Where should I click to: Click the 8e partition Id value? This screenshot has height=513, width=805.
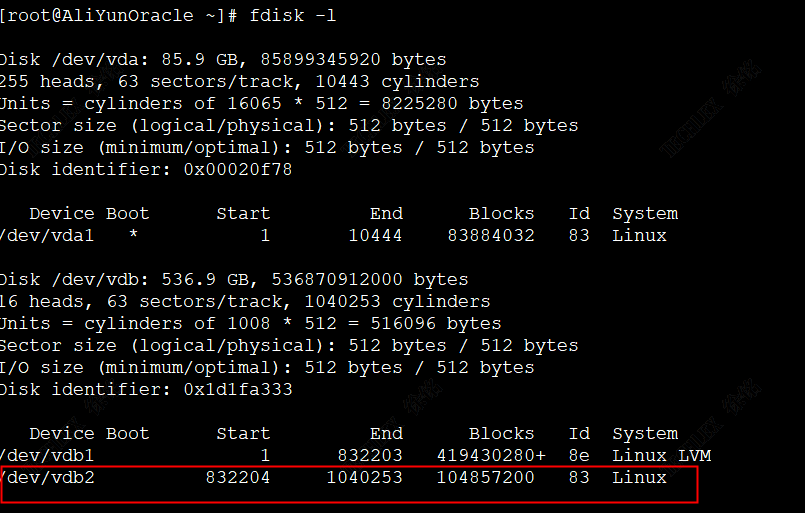pos(579,456)
